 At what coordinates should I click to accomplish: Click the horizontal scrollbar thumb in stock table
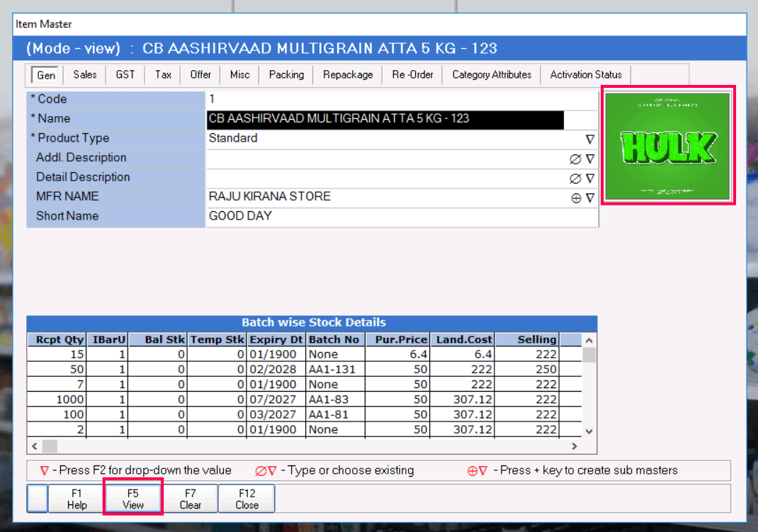point(50,446)
